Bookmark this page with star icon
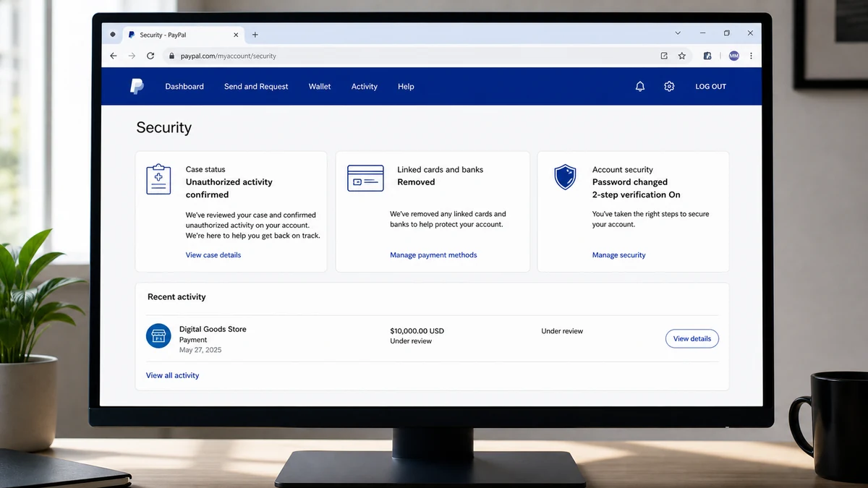Screen dimensions: 868x488 point(682,56)
